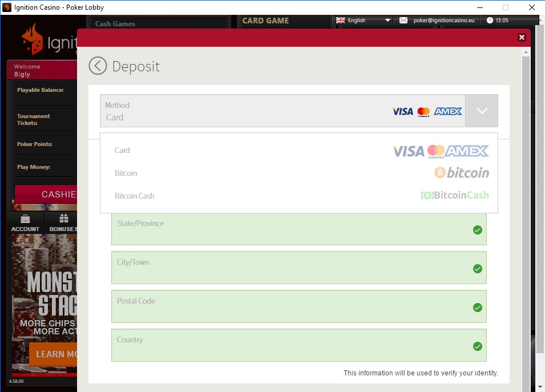Close the Poker Lobby window
The width and height of the screenshot is (545, 392).
532,7
